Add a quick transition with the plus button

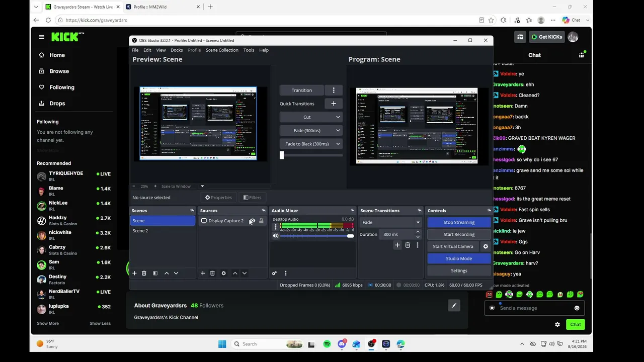coord(334,104)
